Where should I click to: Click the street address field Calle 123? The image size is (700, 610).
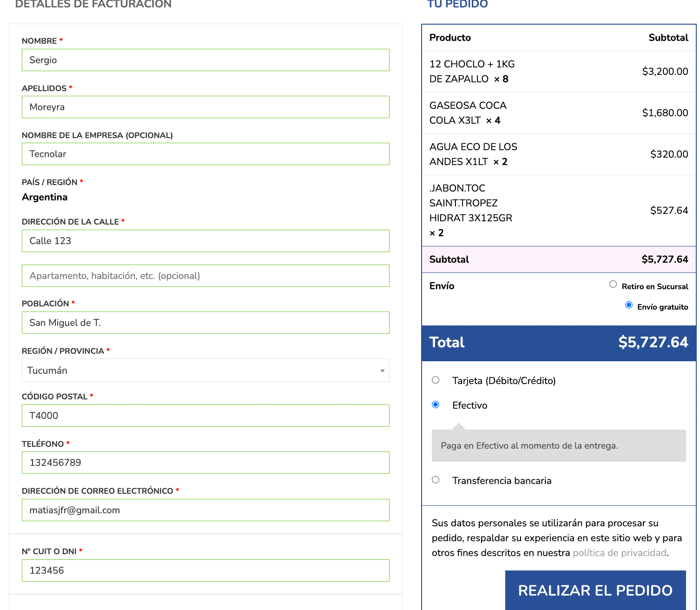pos(205,241)
